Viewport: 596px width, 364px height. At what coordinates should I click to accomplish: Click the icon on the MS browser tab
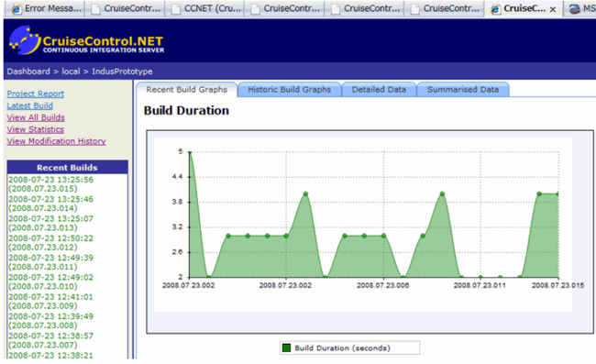click(574, 9)
